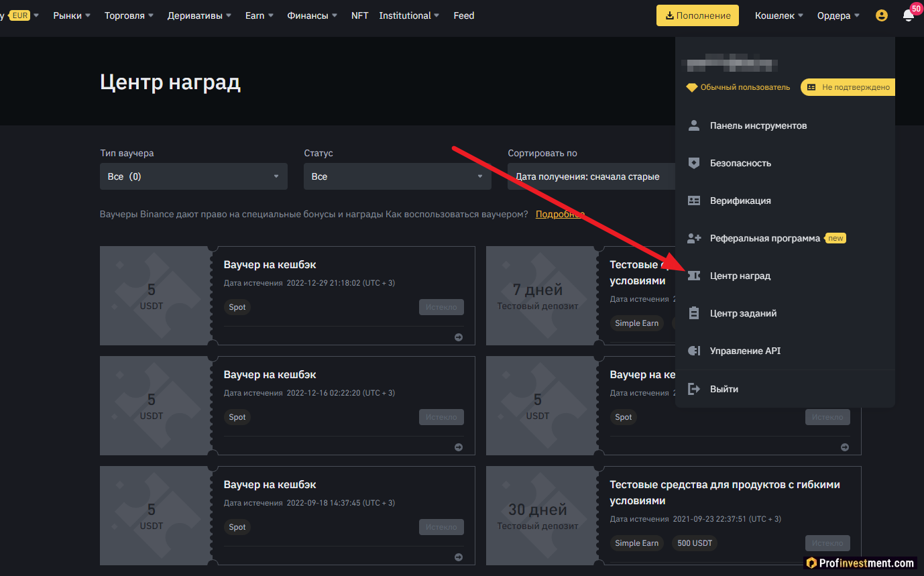The width and height of the screenshot is (924, 576).
Task: Follow the Подробнее link
Action: pyautogui.click(x=560, y=214)
